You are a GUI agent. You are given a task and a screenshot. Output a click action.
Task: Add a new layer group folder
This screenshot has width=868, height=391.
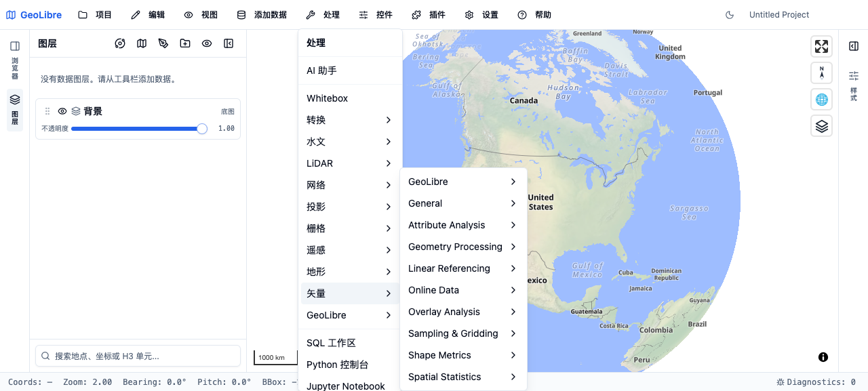click(x=185, y=43)
